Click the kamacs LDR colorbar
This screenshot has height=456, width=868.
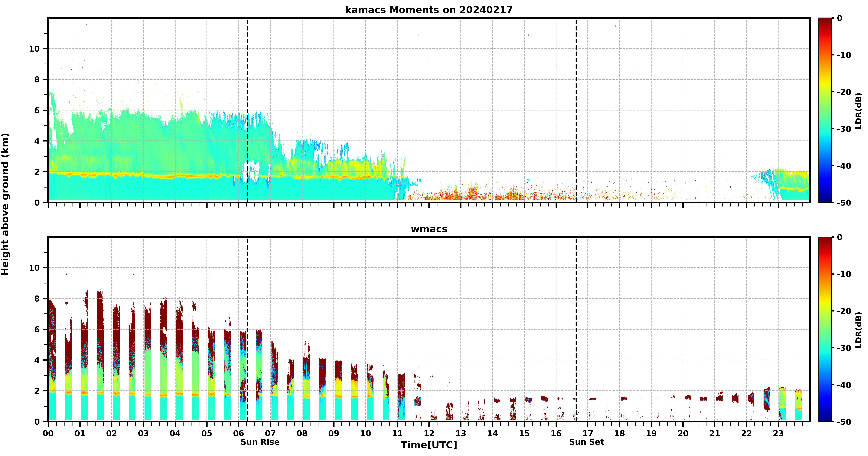[x=825, y=110]
